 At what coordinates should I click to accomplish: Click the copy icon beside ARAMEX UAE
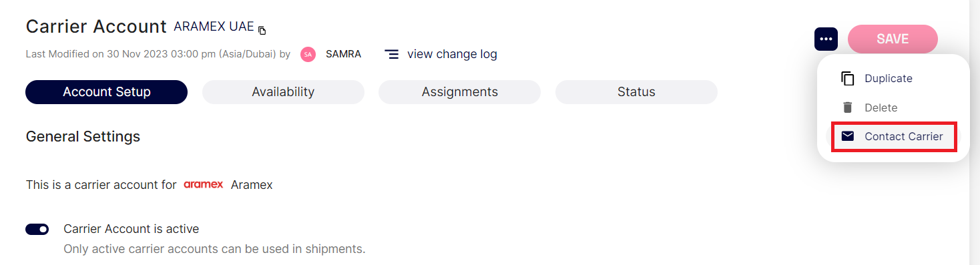pyautogui.click(x=262, y=30)
